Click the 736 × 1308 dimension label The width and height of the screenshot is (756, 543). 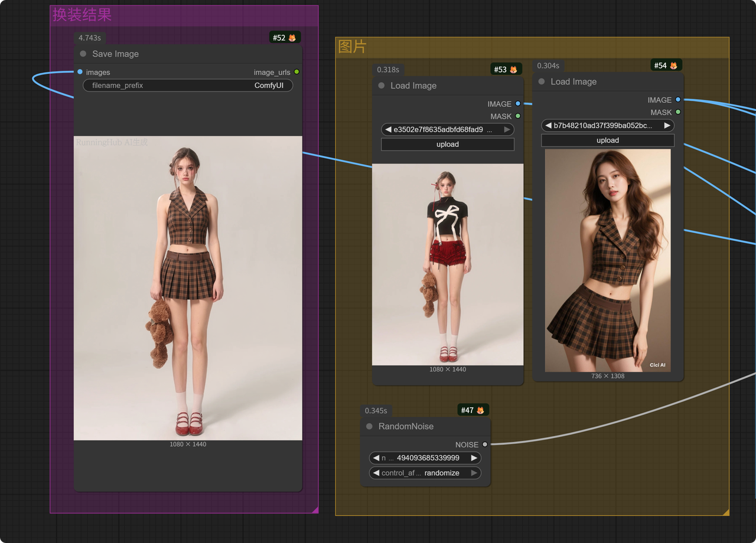click(x=608, y=376)
